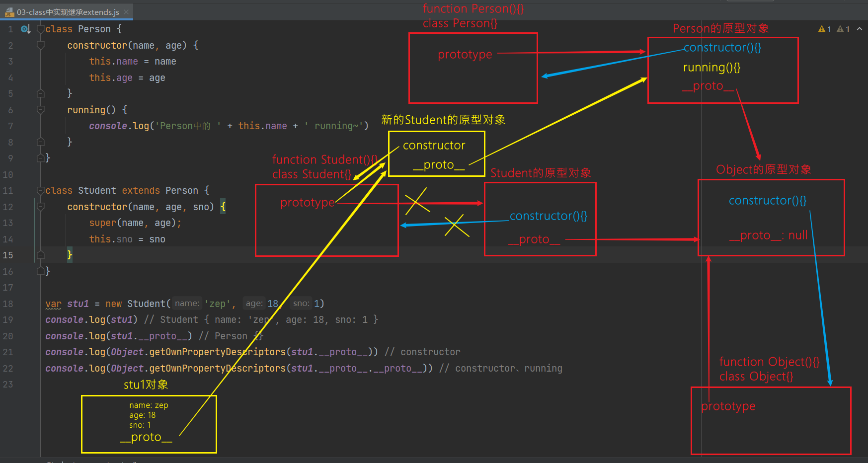Click 'Student' in the line 11 class declaration
Screen dimensions: 868x463
97,190
